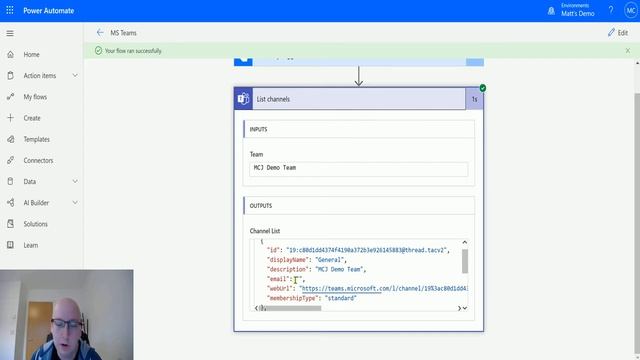The height and width of the screenshot is (360, 640).
Task: Click the Channel List scroll right arrow
Action: pyautogui.click(x=459, y=308)
